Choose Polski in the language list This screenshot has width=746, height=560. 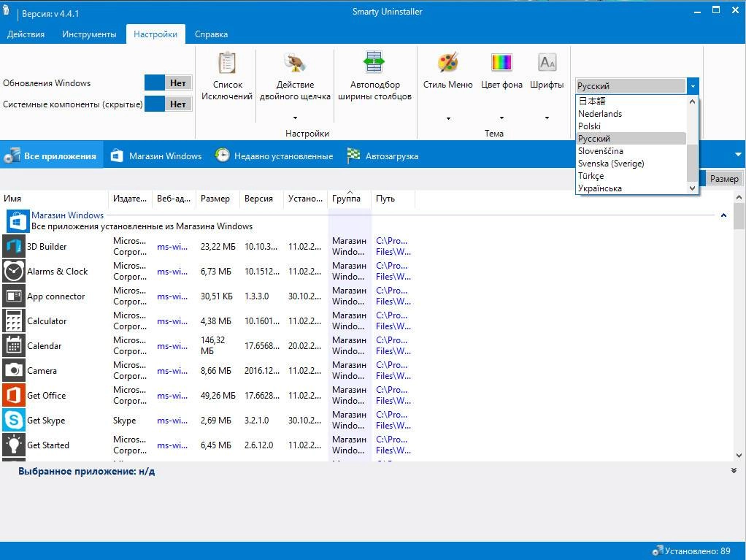click(631, 126)
